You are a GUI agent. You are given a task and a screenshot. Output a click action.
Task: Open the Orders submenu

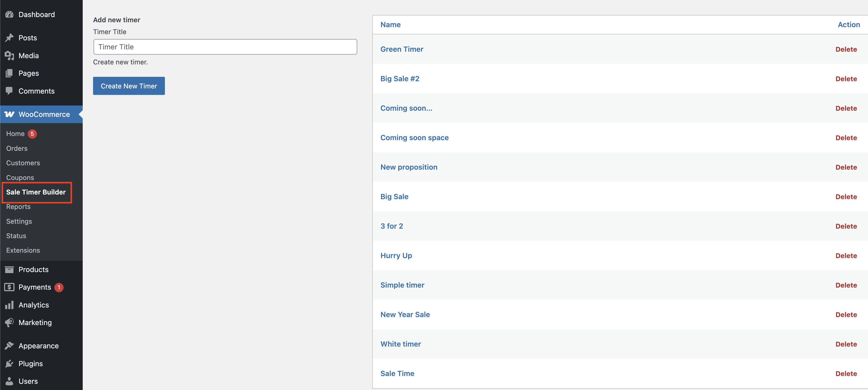[x=17, y=148]
